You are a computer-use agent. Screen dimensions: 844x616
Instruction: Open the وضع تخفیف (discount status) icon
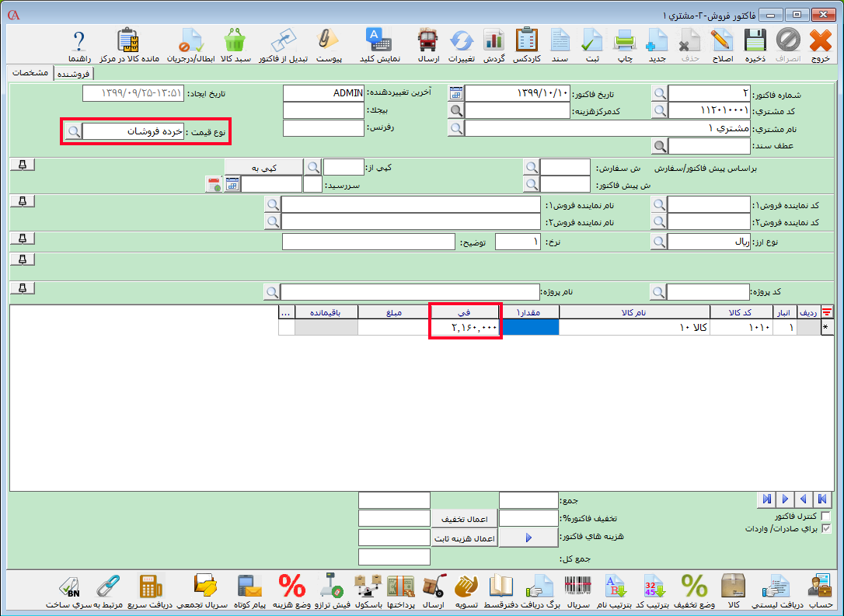(694, 590)
